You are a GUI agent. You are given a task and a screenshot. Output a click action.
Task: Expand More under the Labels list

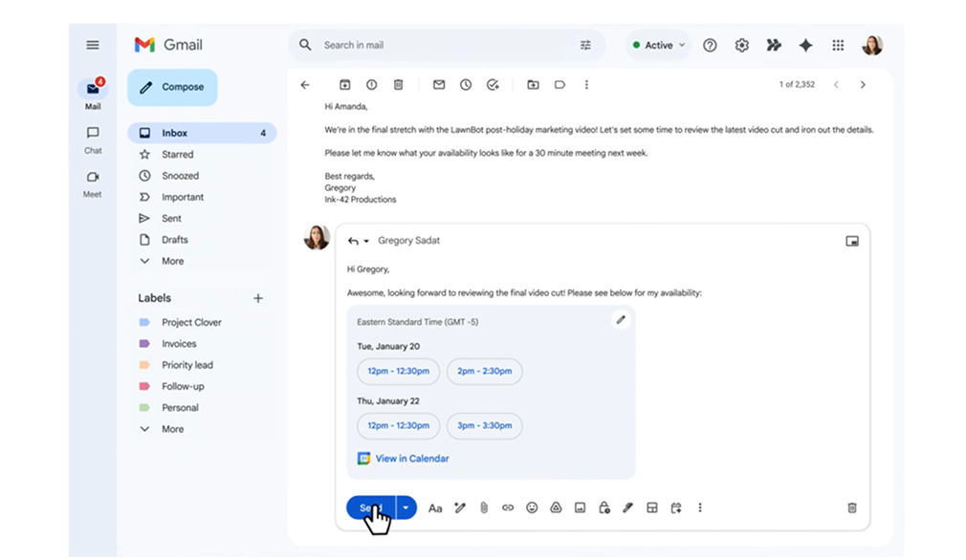tap(172, 429)
